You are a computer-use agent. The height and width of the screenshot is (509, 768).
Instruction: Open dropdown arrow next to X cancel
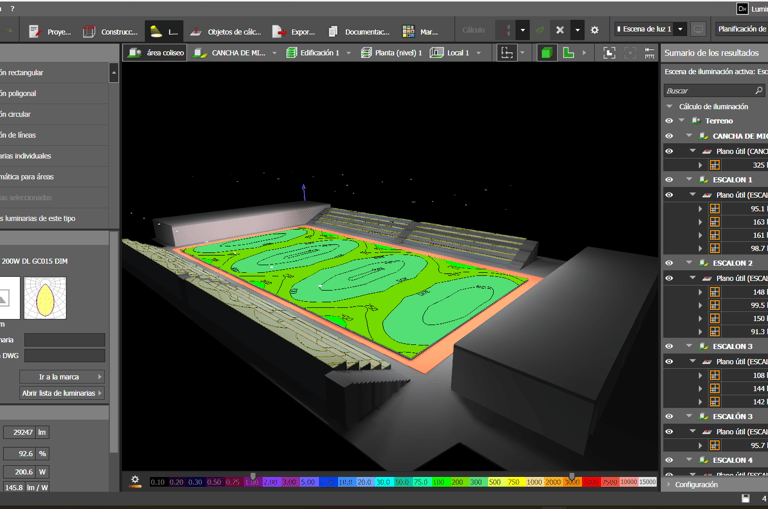click(577, 30)
